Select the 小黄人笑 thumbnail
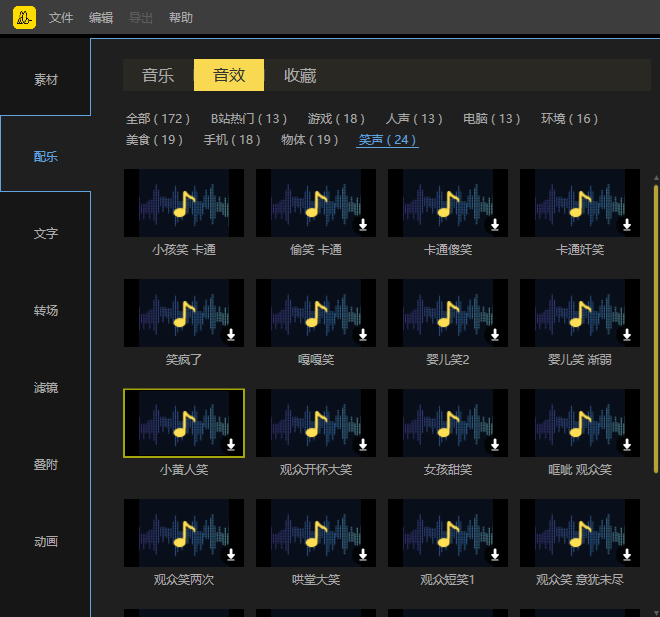This screenshot has width=660, height=617. [184, 423]
